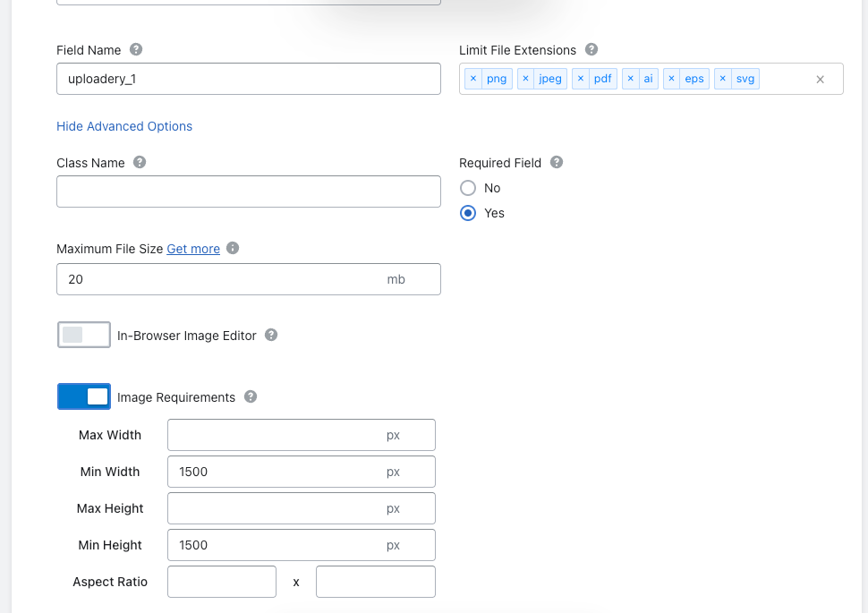This screenshot has height=613, width=868.
Task: Select the jpeg tag label
Action: coord(550,79)
